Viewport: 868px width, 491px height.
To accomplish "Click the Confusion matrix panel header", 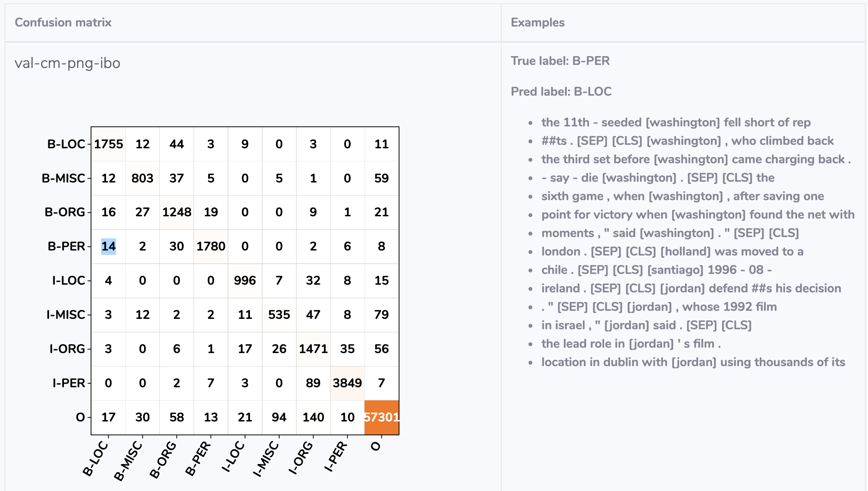I will pos(63,22).
